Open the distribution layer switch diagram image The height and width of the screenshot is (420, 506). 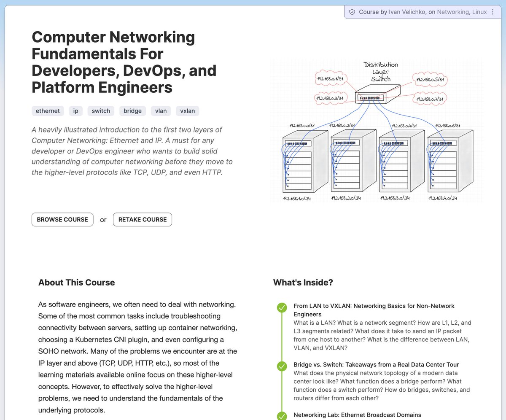(376, 131)
